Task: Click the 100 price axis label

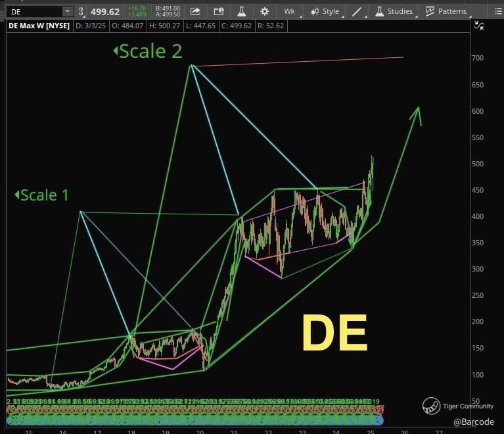Action: [478, 375]
